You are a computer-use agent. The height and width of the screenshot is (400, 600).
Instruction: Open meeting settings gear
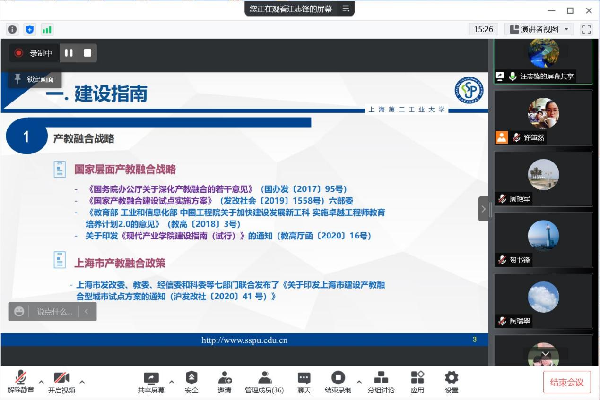pyautogui.click(x=451, y=378)
